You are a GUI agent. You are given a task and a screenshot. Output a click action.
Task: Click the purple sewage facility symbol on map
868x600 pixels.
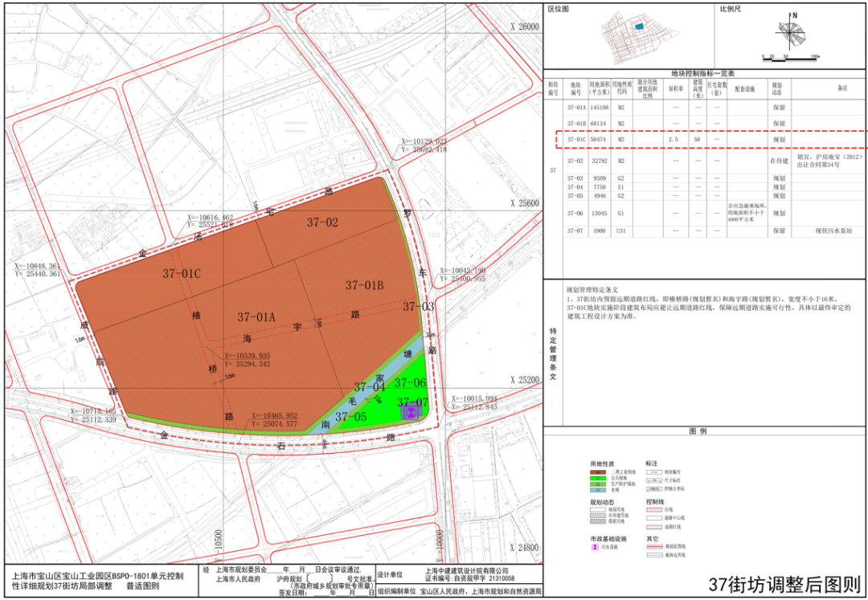411,412
